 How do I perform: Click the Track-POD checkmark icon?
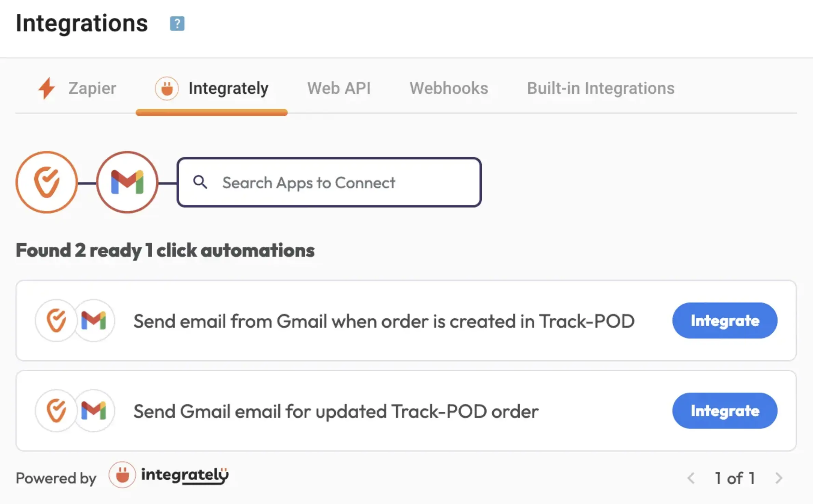(x=46, y=182)
